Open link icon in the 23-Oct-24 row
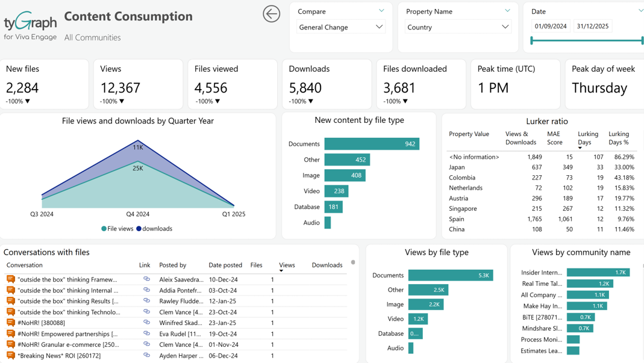 [x=146, y=312]
